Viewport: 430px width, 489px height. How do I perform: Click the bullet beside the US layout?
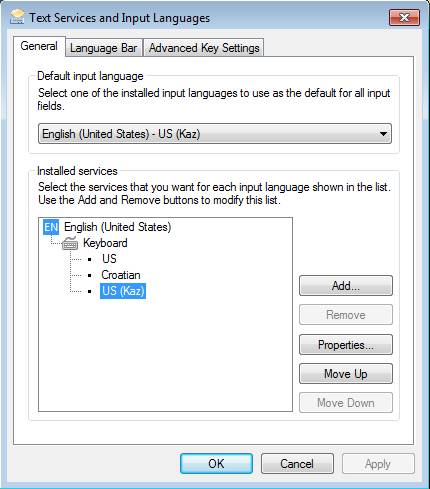(90, 259)
